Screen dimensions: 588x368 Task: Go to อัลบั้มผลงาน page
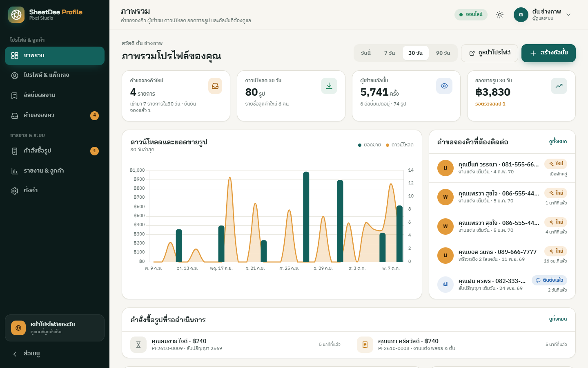point(55,95)
